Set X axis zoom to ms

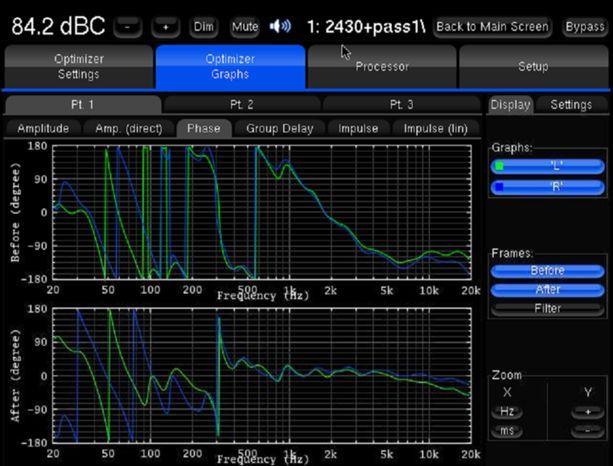click(507, 431)
